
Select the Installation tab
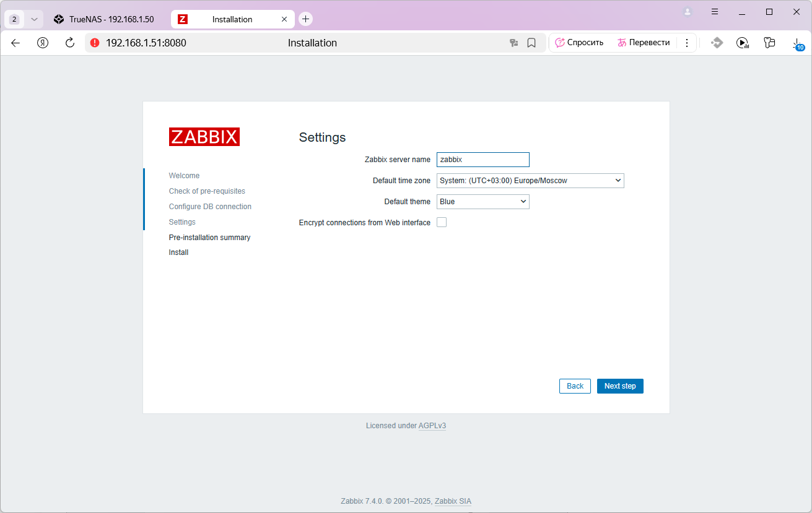pos(232,19)
